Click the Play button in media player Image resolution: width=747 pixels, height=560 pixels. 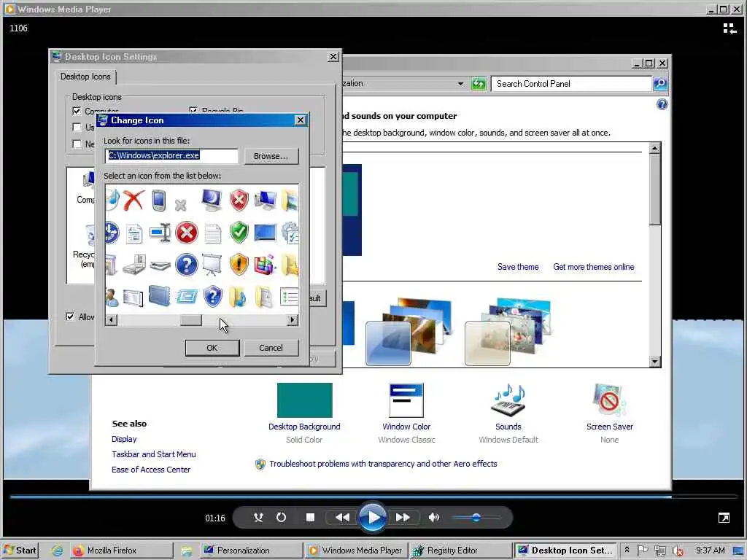point(373,517)
